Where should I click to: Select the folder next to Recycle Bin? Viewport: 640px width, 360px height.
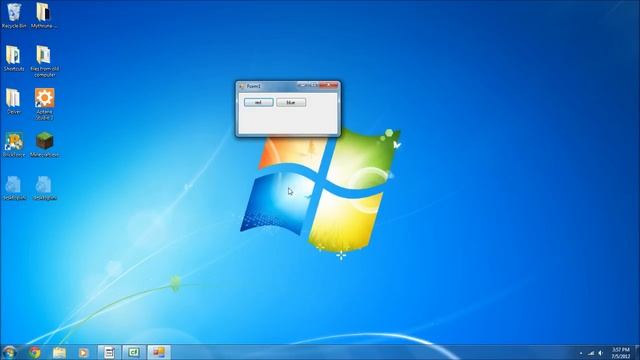(x=44, y=16)
